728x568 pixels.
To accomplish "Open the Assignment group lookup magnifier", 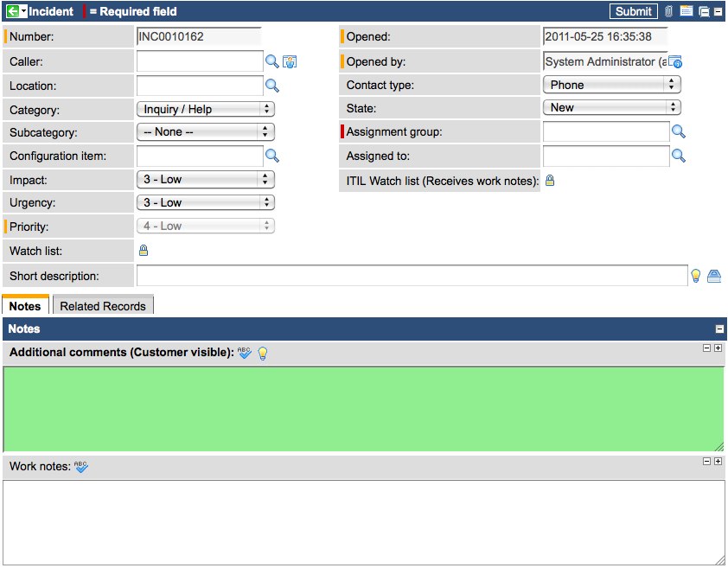I will 679,131.
